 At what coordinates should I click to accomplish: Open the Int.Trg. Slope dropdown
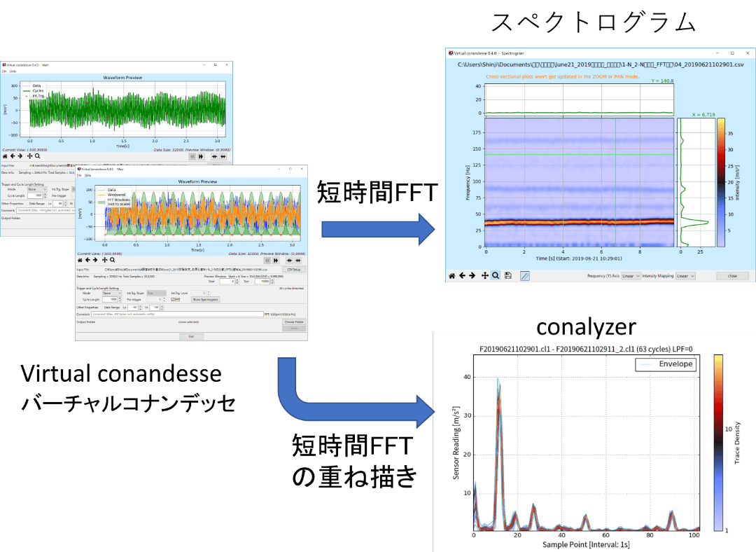[157, 293]
